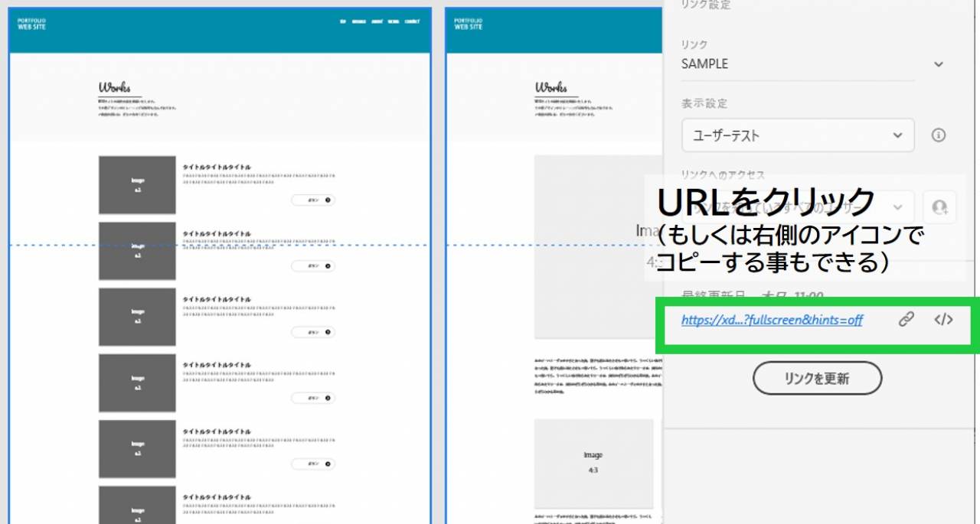Copy embed code with the </> icon

pos(944,320)
